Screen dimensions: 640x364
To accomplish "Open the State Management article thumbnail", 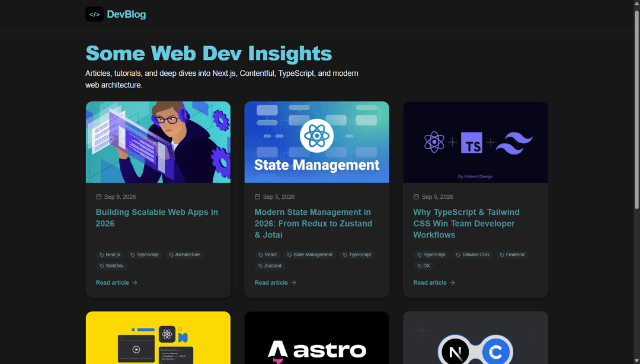I will coord(316,142).
